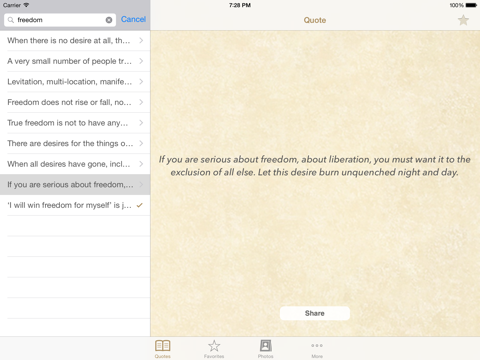Chevron next to 'Levitation, multi-location' row
The height and width of the screenshot is (360, 480).
141,82
